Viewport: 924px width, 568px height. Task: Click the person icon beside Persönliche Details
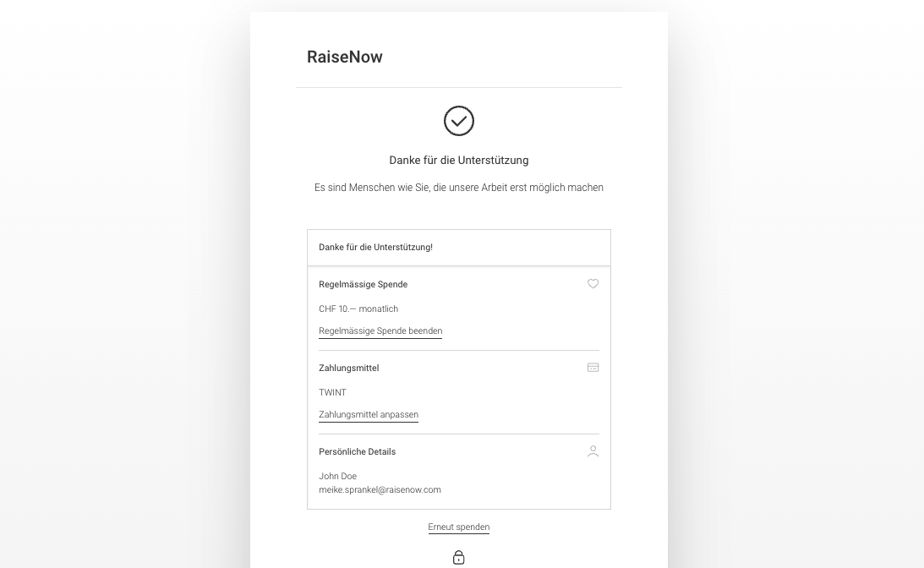coord(593,451)
